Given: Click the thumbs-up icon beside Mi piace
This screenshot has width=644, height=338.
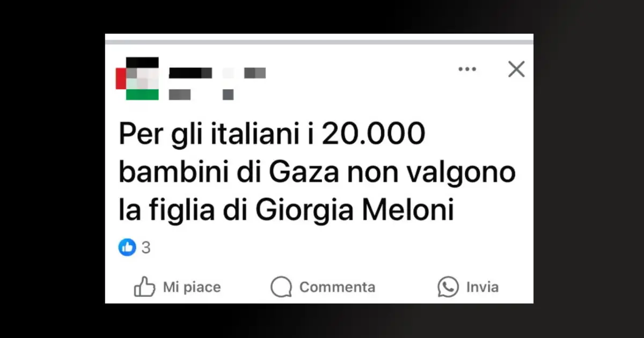Looking at the screenshot, I should coord(144,286).
